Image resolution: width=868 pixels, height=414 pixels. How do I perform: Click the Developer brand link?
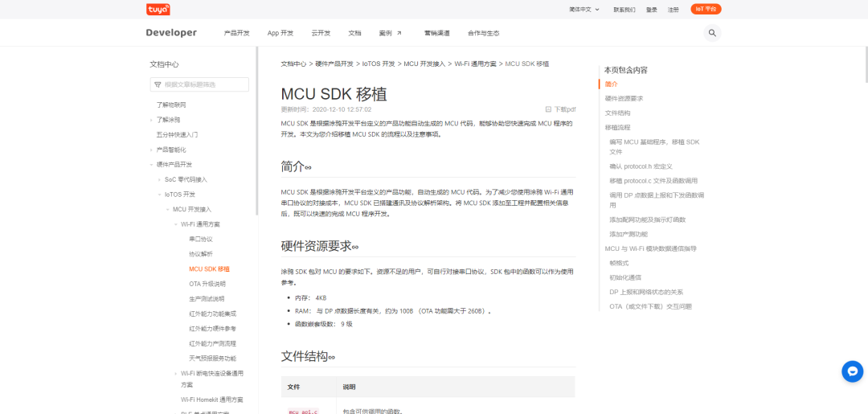[x=171, y=33]
